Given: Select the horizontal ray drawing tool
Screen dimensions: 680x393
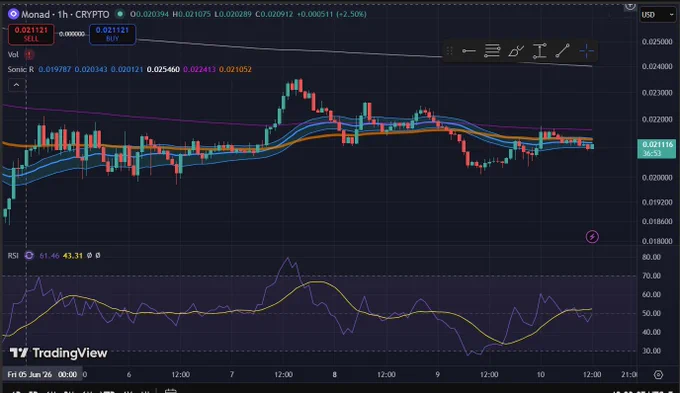Looking at the screenshot, I should coord(468,51).
